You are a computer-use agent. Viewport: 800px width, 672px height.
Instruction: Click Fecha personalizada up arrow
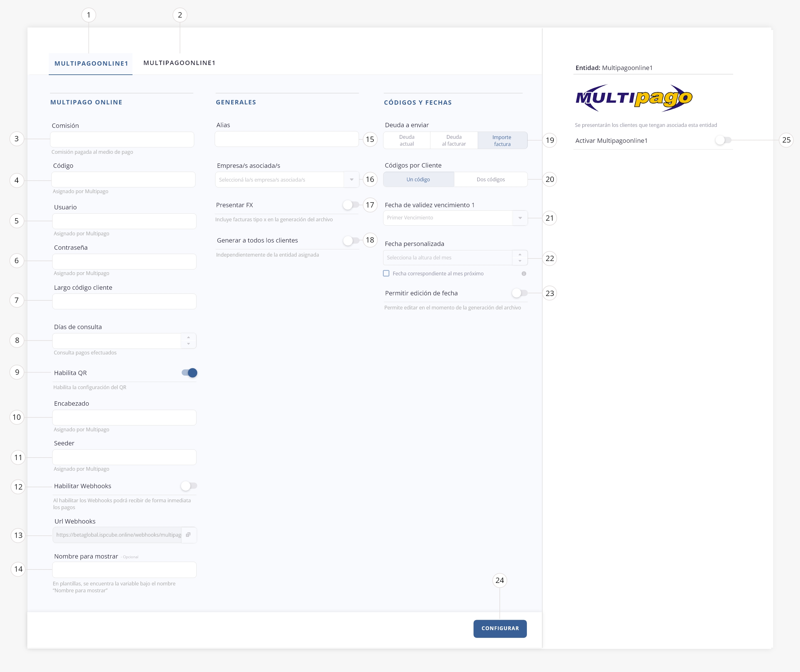pyautogui.click(x=520, y=254)
